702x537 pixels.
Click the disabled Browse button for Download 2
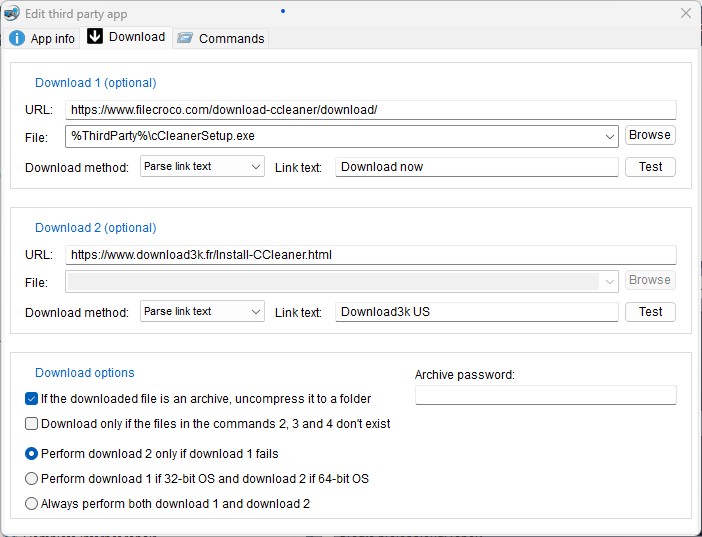[650, 280]
